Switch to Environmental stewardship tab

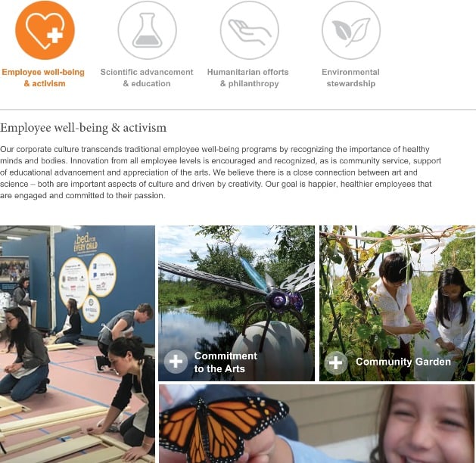click(x=350, y=78)
